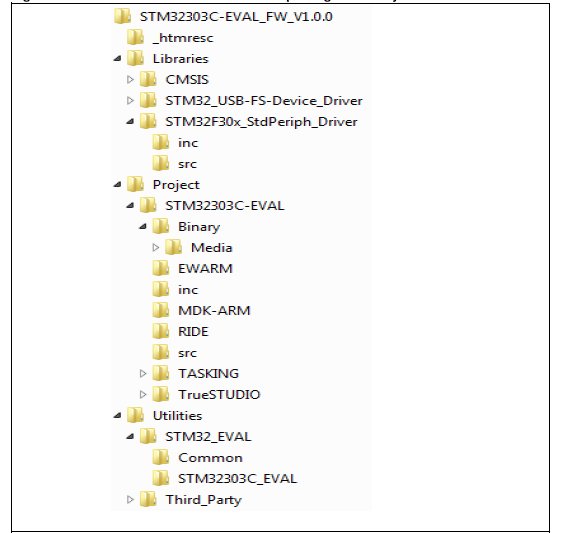This screenshot has width=579, height=533.
Task: Select the MDK-ARM label
Action: [x=214, y=311]
